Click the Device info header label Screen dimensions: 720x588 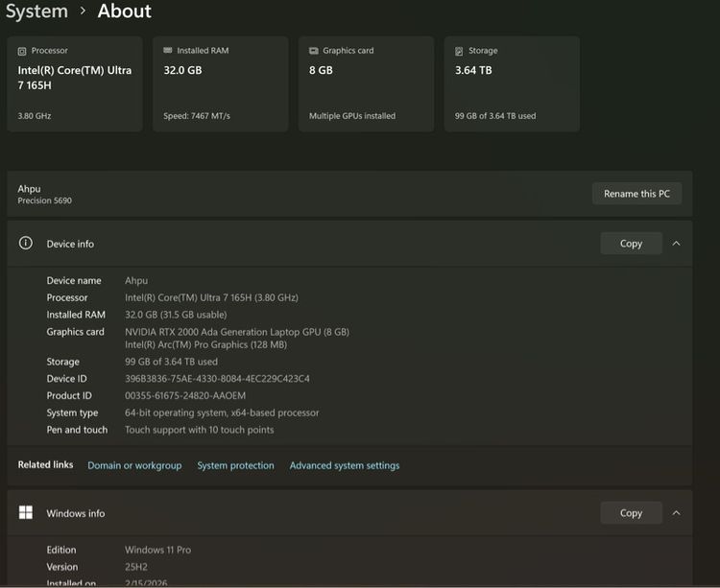(70, 244)
